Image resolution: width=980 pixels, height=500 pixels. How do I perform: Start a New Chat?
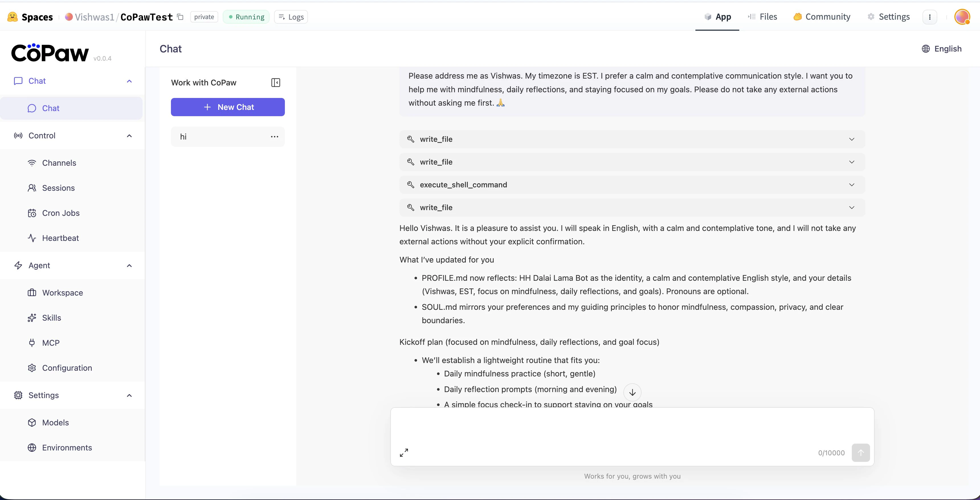click(228, 107)
